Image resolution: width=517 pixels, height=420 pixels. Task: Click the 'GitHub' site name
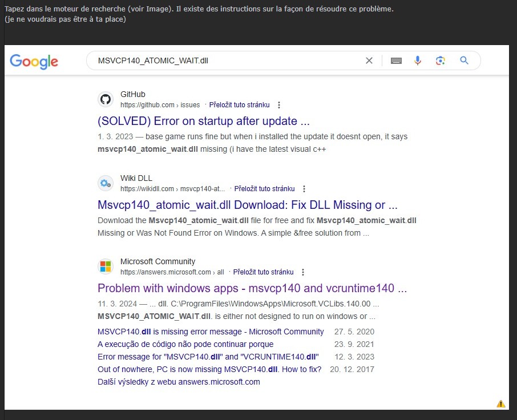click(x=132, y=94)
